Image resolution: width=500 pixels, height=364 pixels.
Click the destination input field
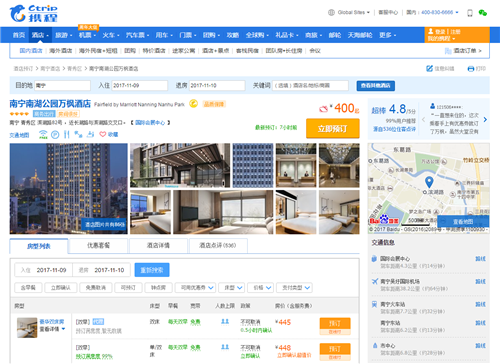[62, 86]
